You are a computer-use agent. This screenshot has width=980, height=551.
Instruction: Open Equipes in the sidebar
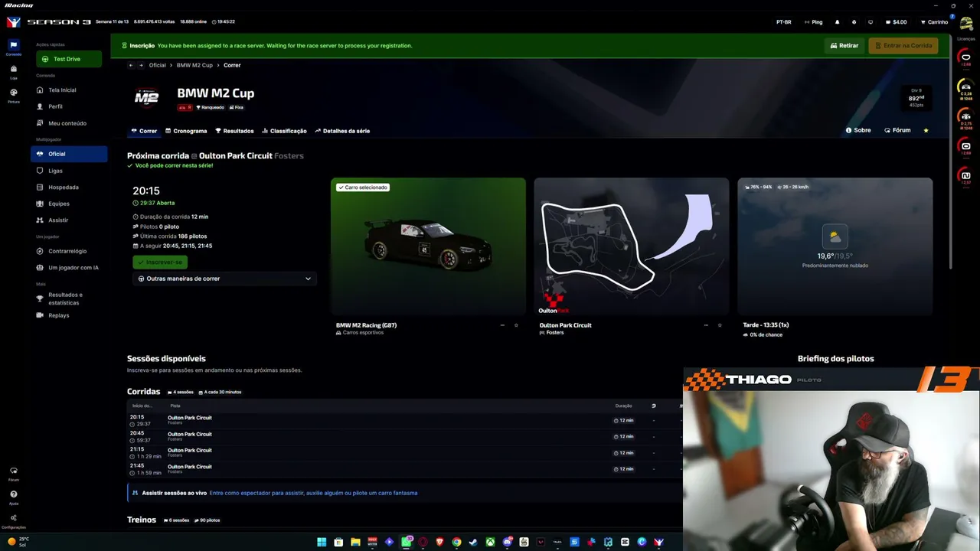click(x=69, y=204)
